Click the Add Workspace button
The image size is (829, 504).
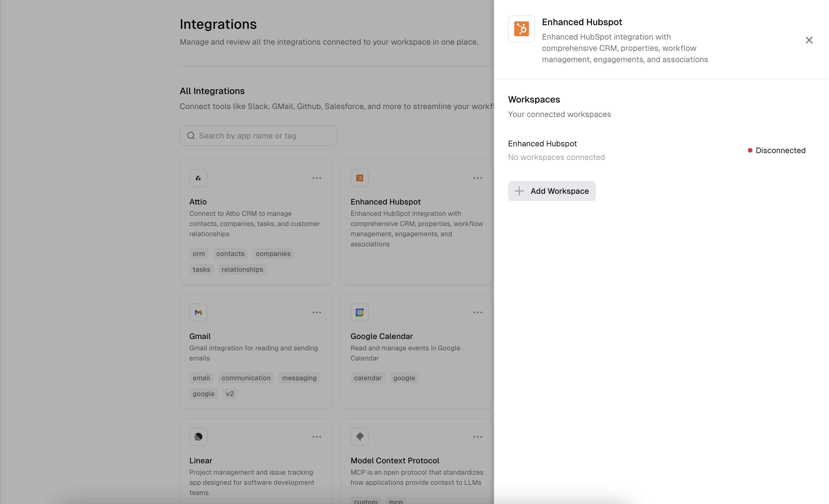click(552, 191)
